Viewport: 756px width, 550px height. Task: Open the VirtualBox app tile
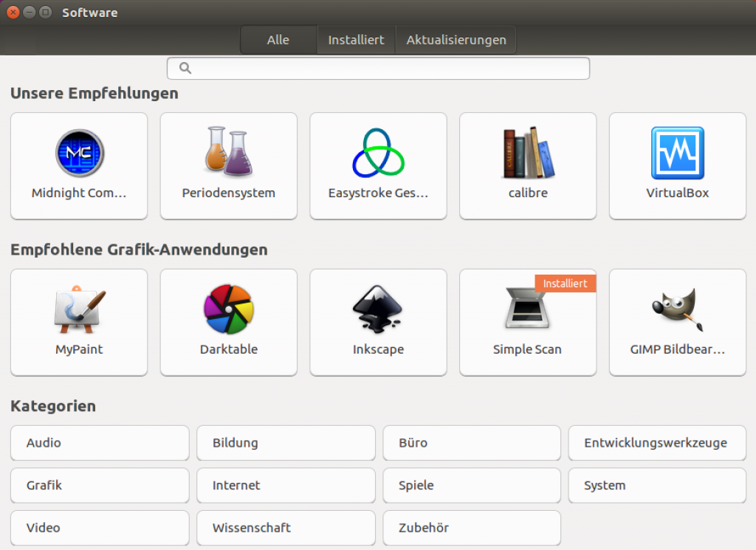point(677,165)
